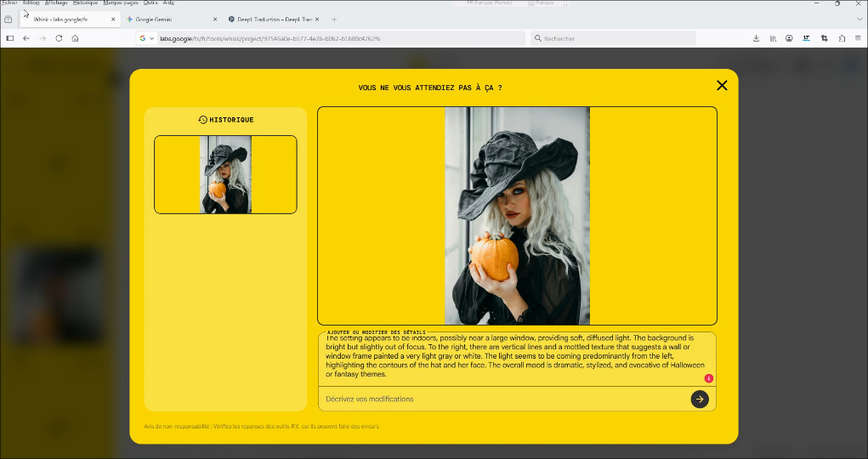Open the downloads panel
The image size is (868, 459).
[x=757, y=38]
